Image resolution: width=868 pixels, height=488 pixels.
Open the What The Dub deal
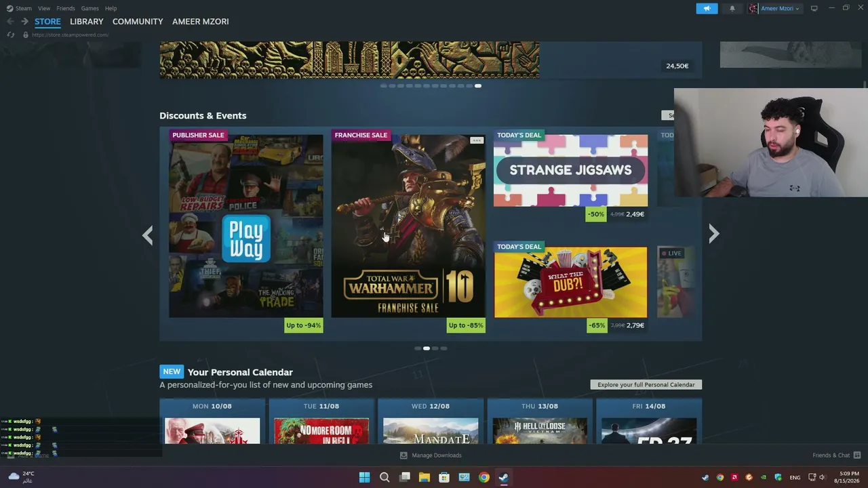(x=570, y=282)
